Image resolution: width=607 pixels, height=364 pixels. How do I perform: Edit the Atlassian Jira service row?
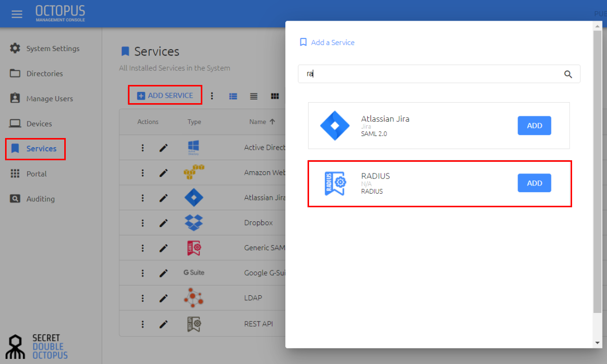click(x=163, y=198)
